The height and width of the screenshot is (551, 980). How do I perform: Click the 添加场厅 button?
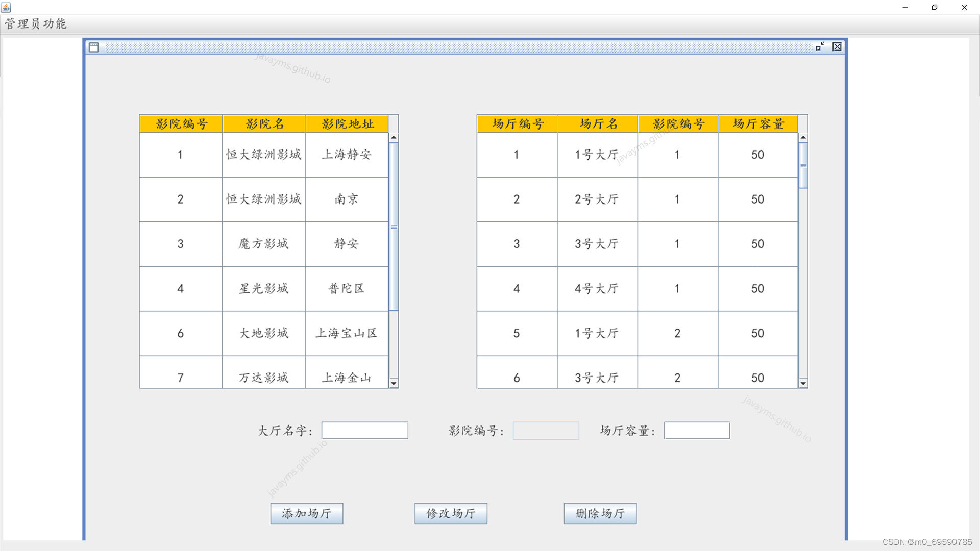(307, 513)
